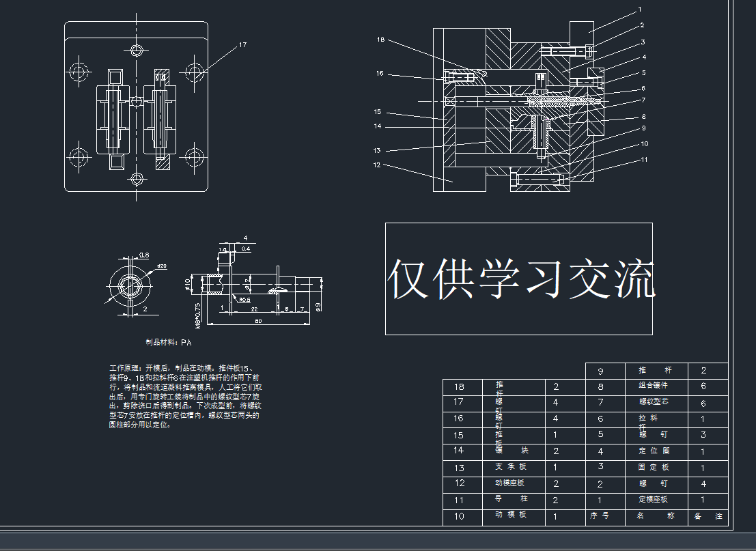Select the '名称' column header cell
This screenshot has width=756, height=551.
point(654,516)
